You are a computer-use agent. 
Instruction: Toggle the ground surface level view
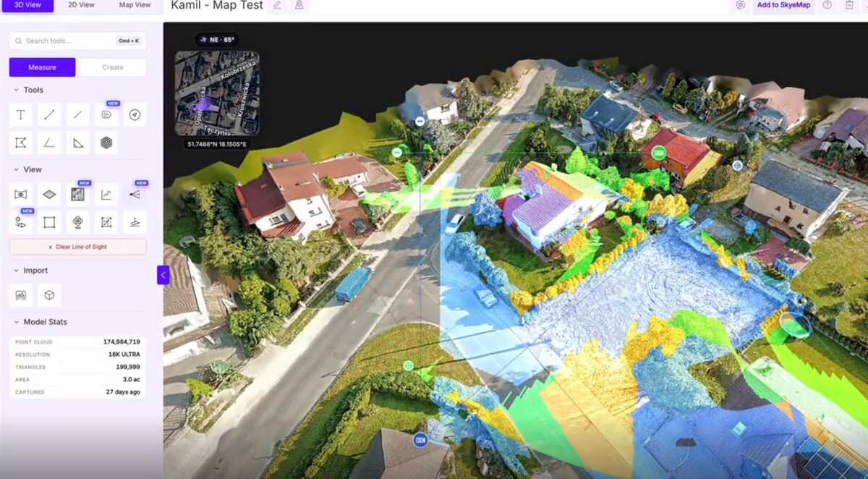135,222
